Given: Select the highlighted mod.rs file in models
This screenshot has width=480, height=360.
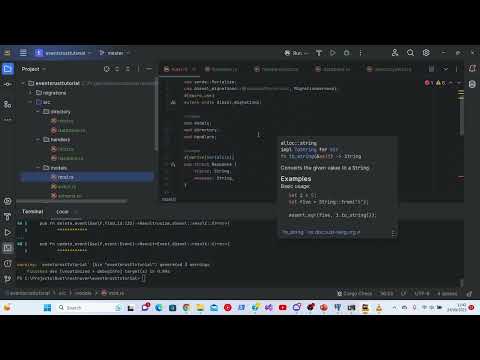Looking at the screenshot, I should tap(87, 177).
